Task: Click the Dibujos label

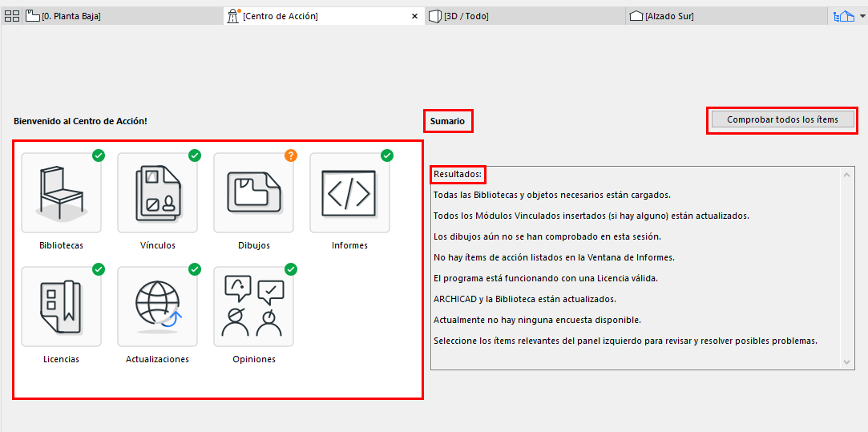Action: tap(254, 245)
